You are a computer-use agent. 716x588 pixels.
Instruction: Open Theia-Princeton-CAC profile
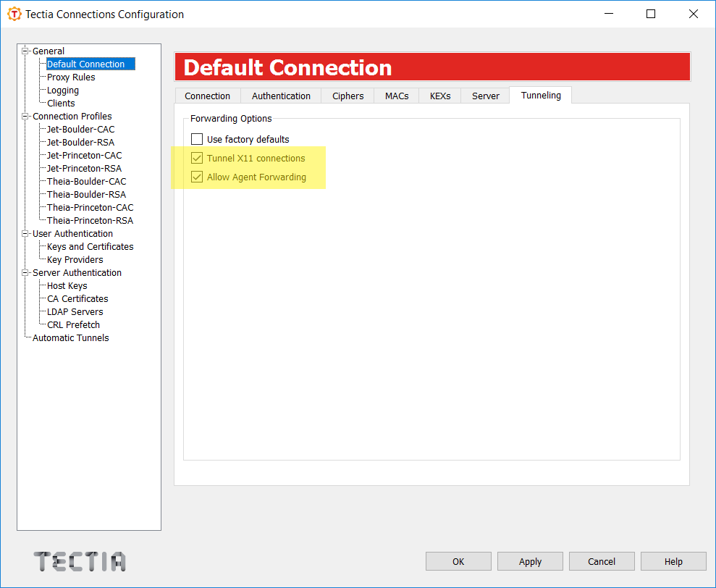[x=90, y=207]
